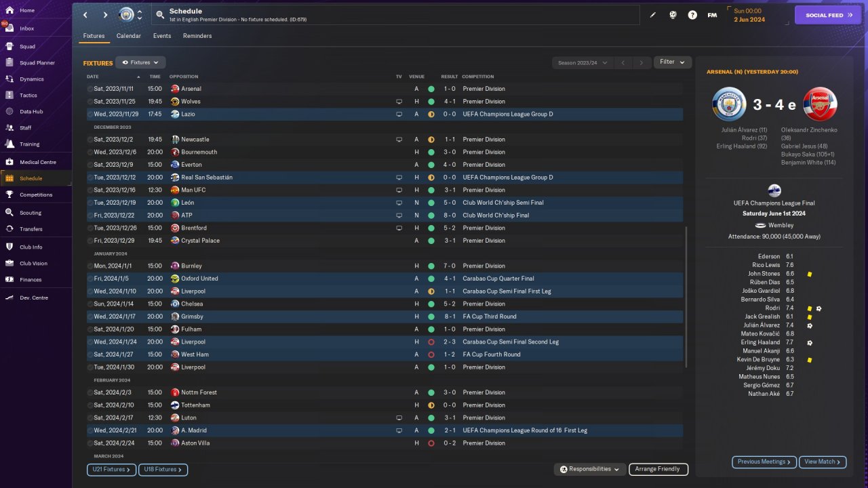The height and width of the screenshot is (488, 868).
Task: Switch to the Events tab
Action: tap(162, 36)
